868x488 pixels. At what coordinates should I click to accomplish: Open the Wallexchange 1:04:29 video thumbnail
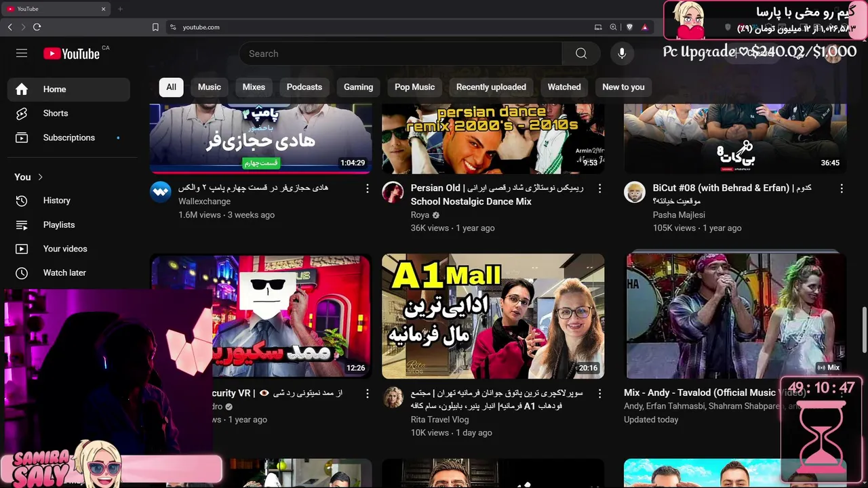pos(261,139)
